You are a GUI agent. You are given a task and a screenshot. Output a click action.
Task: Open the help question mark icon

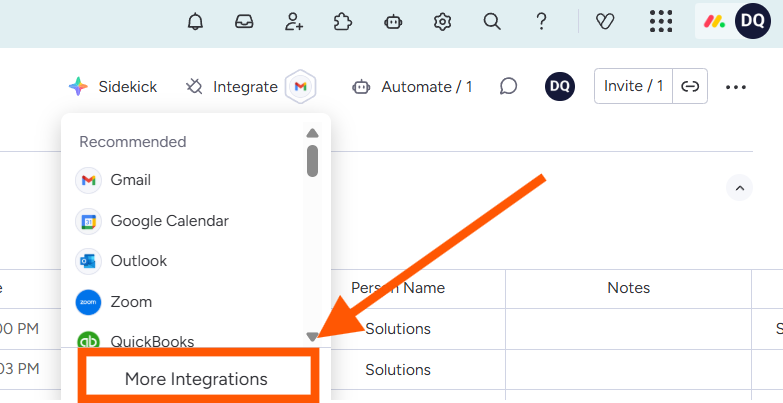541,21
